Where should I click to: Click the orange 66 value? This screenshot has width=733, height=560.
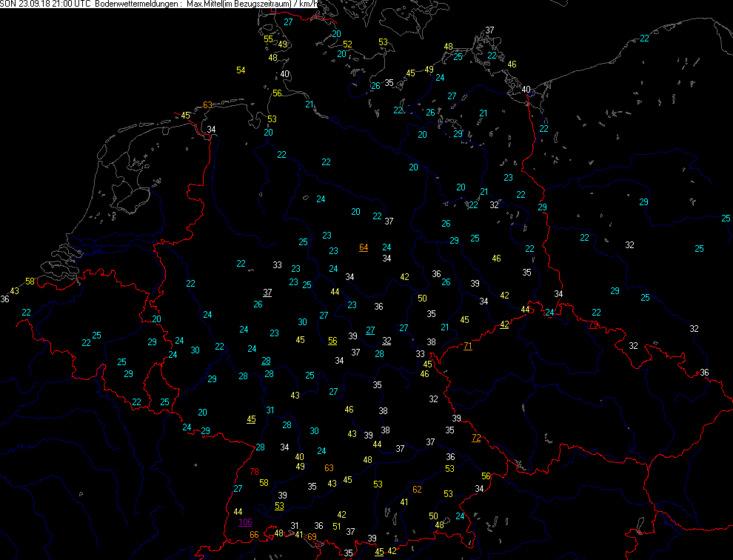(254, 535)
